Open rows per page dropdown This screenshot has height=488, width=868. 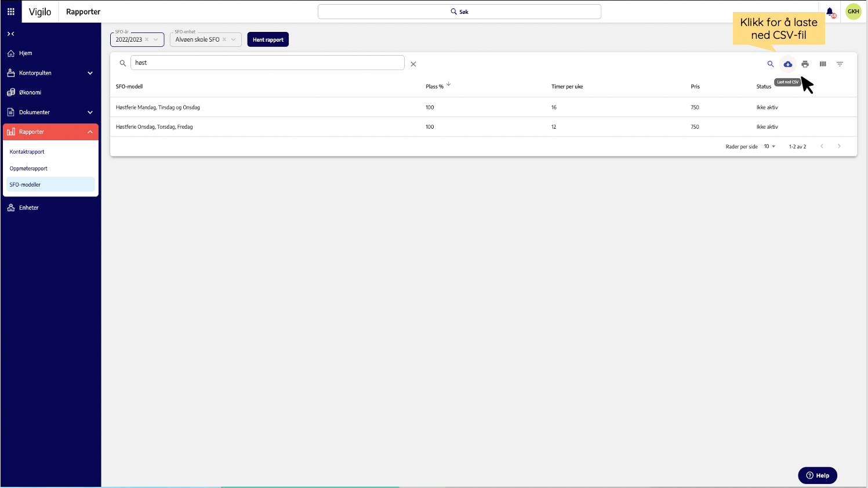click(x=769, y=147)
